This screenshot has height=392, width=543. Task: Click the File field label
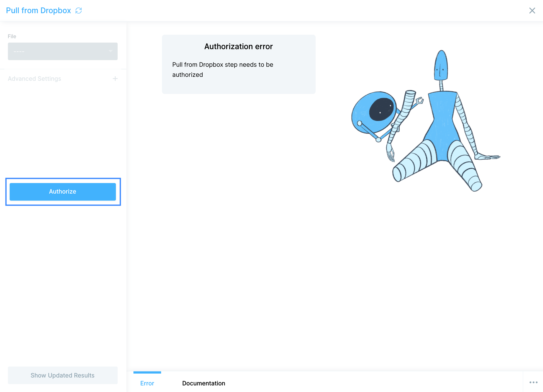coord(12,36)
